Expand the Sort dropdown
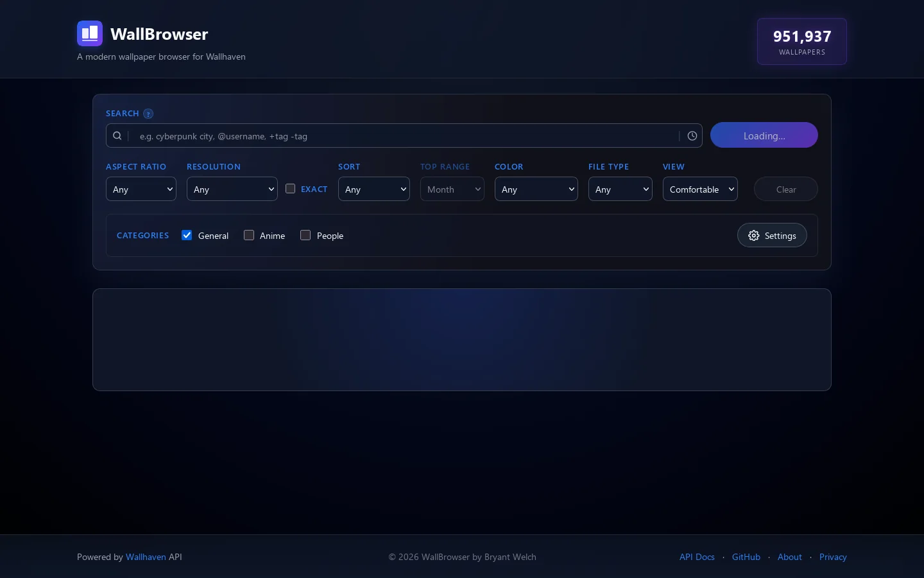The image size is (924, 578). 374,189
